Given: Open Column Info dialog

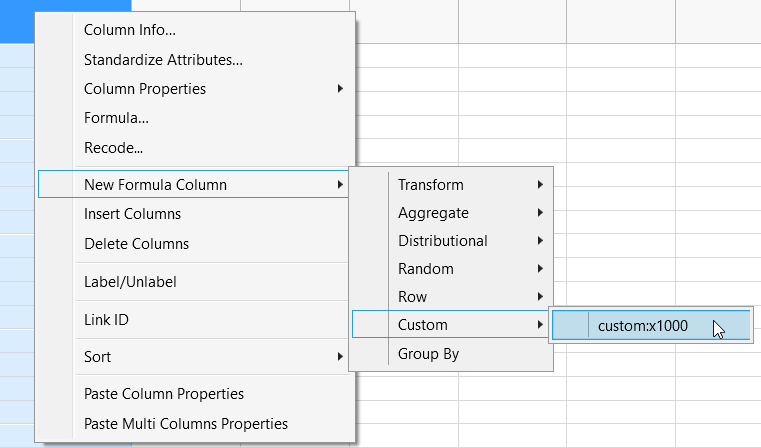Looking at the screenshot, I should click(130, 30).
